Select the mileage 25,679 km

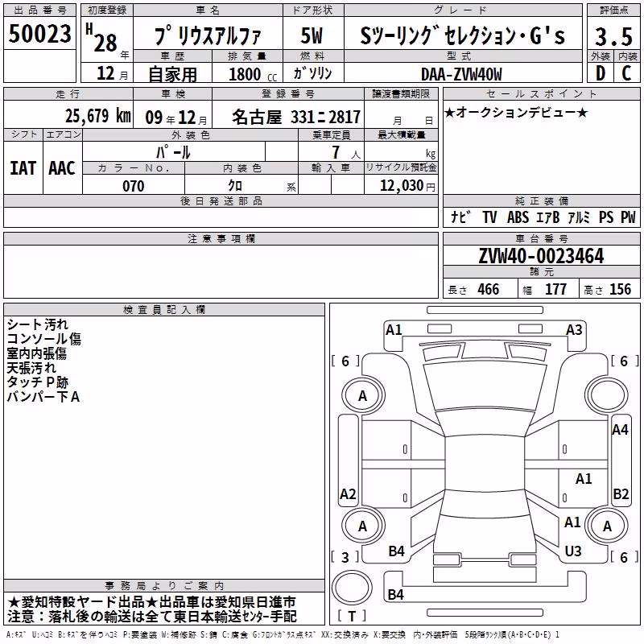[x=98, y=115]
